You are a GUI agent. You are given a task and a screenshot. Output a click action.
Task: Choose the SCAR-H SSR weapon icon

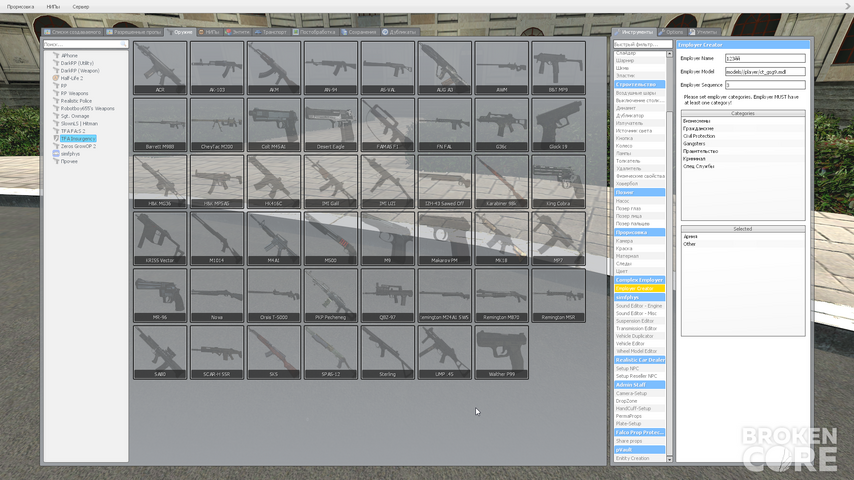pyautogui.click(x=217, y=353)
